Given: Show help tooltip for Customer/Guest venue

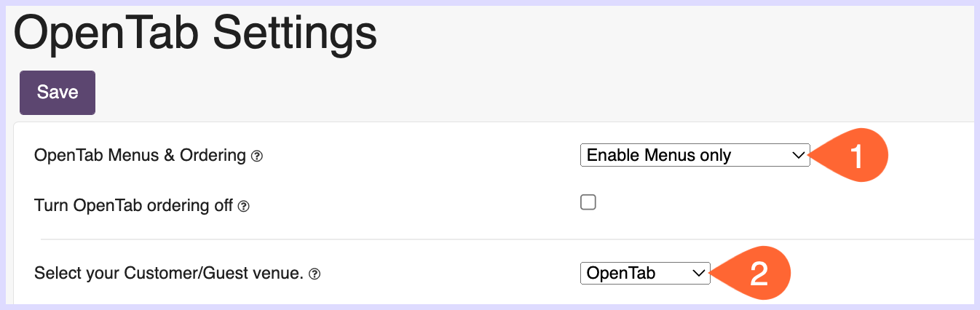Looking at the screenshot, I should coord(315,274).
